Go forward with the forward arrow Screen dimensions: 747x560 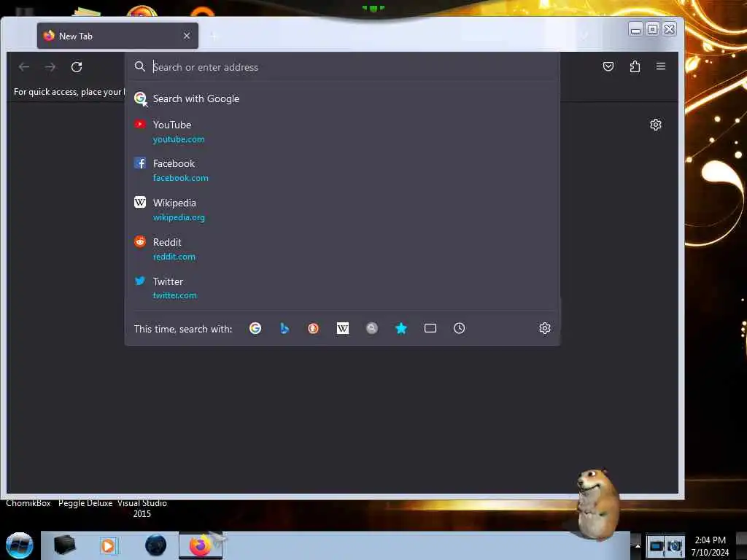pyautogui.click(x=50, y=66)
